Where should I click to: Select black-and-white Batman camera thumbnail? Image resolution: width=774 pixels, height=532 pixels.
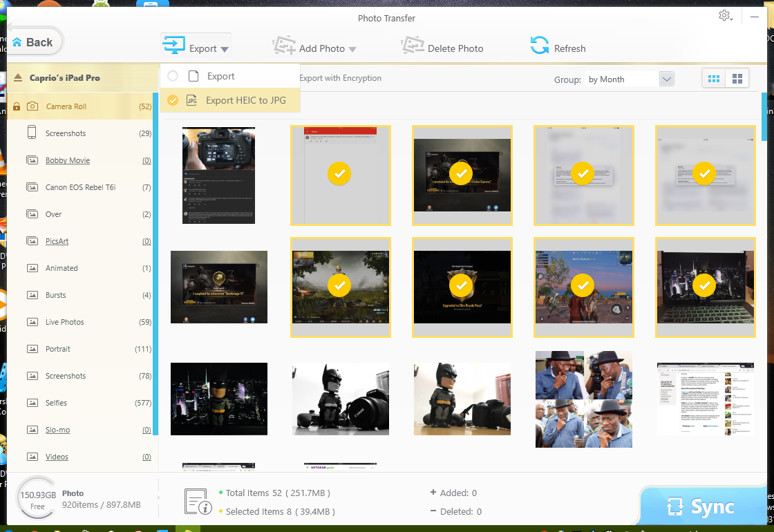click(341, 399)
